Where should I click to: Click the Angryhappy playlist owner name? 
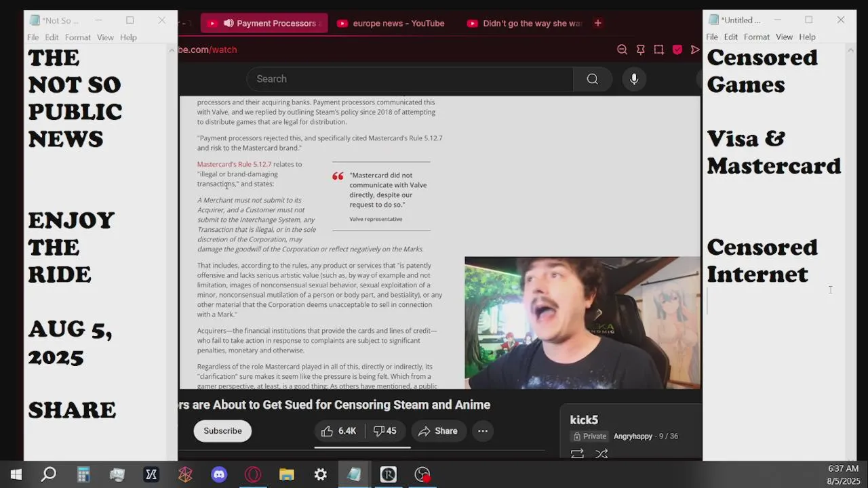click(x=633, y=436)
